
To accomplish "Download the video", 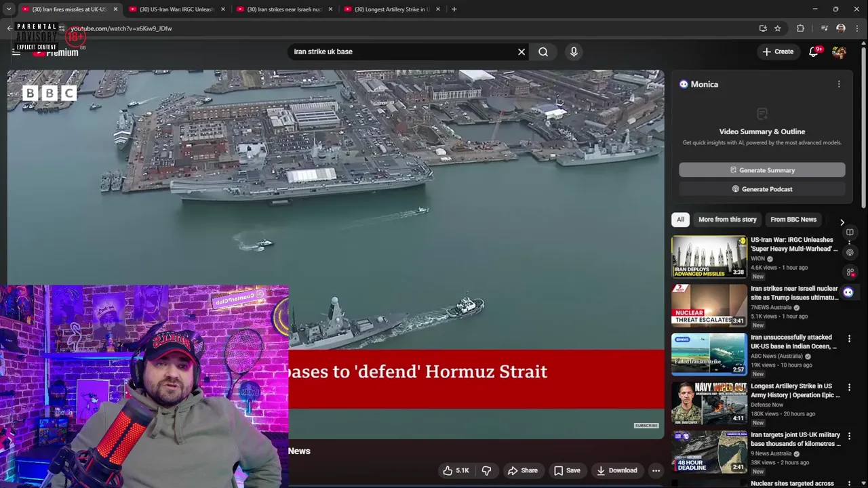I will click(616, 470).
